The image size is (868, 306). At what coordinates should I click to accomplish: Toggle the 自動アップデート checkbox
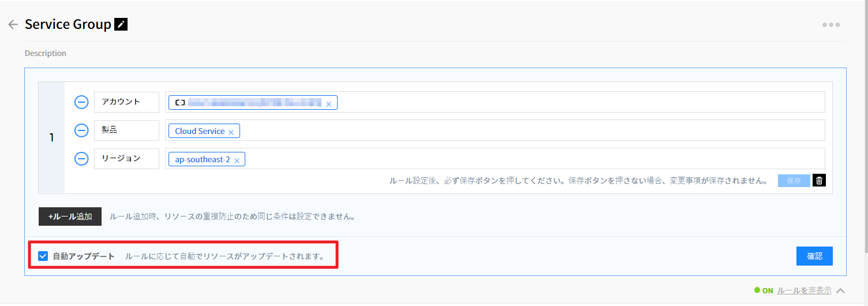pos(43,256)
